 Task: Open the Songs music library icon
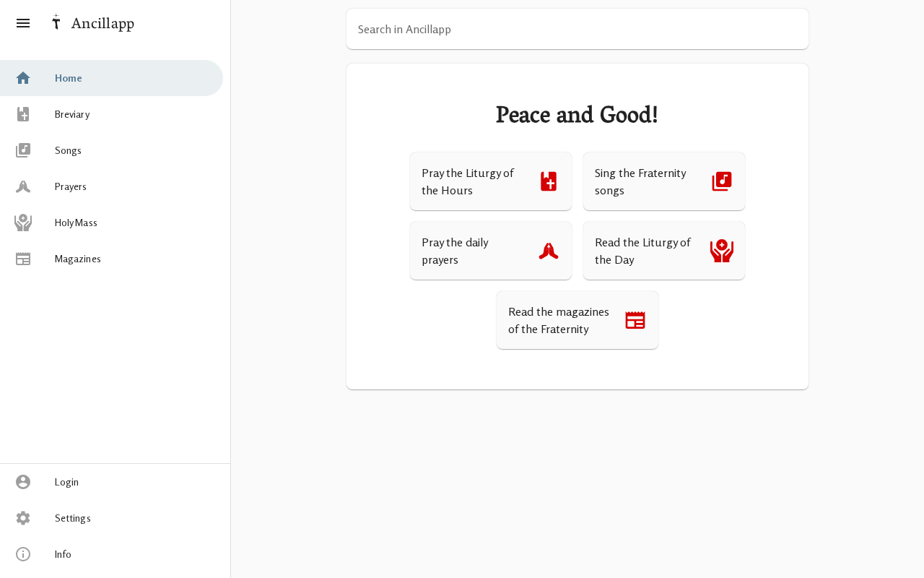[23, 150]
